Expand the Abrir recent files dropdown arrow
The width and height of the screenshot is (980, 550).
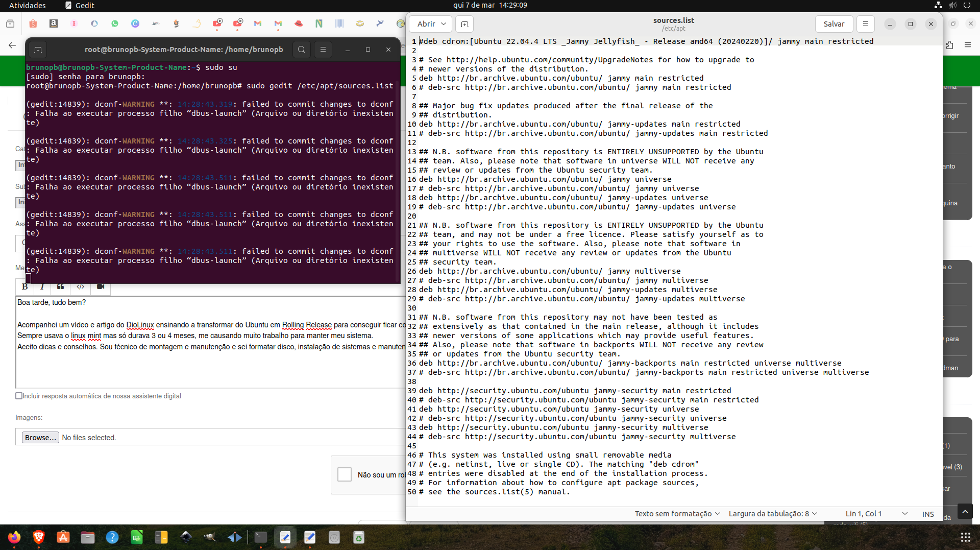point(444,24)
